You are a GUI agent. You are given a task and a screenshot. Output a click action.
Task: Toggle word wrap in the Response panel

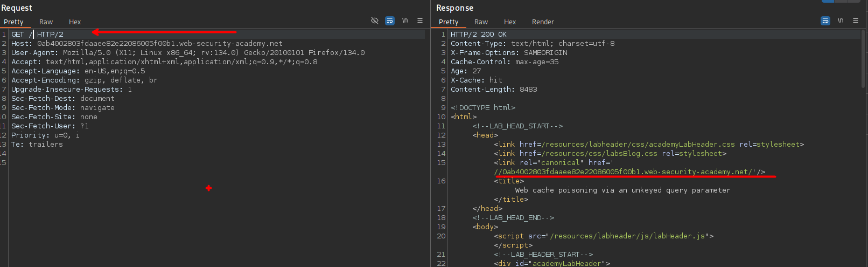tap(825, 20)
